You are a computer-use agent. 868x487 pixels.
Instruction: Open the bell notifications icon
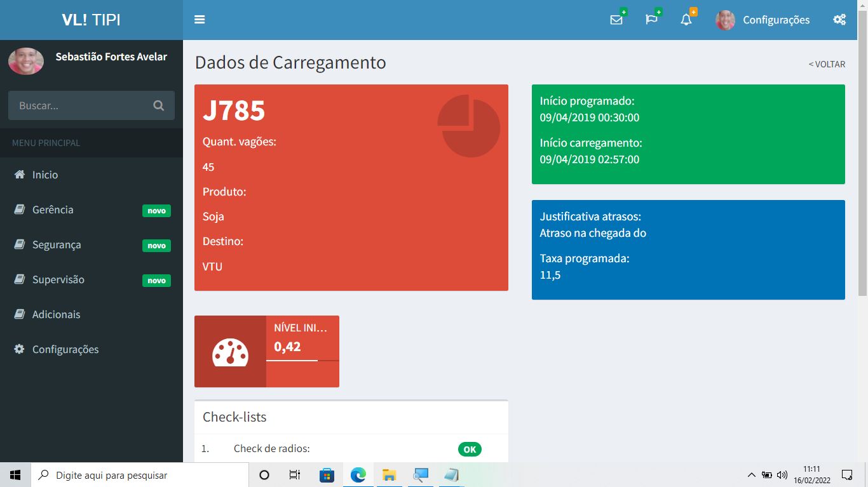click(686, 20)
